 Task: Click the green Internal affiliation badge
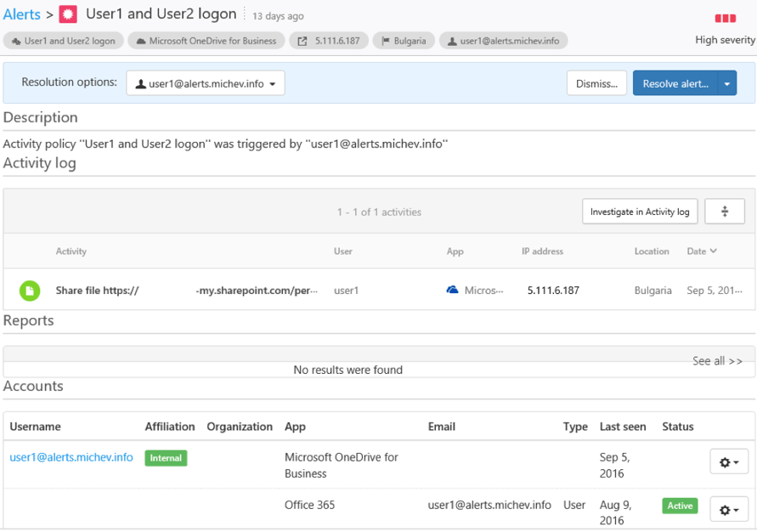coord(166,458)
